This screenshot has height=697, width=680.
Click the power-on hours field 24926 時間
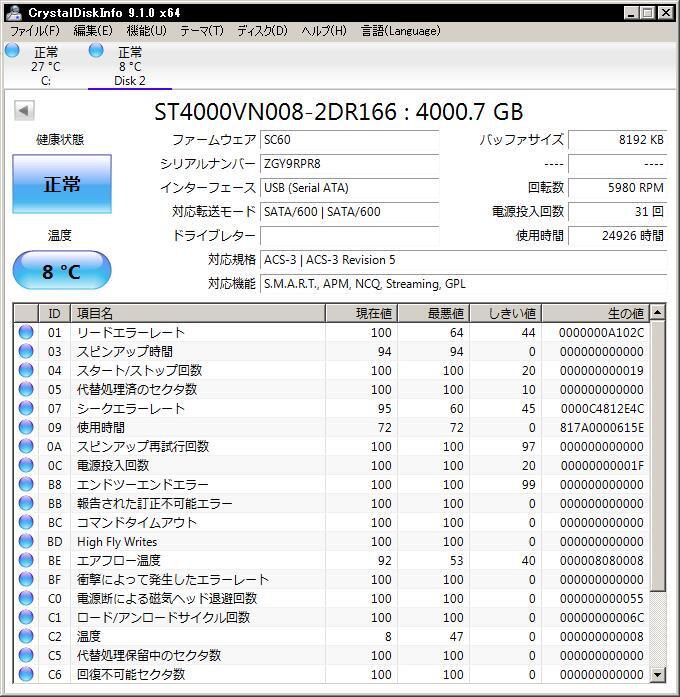click(617, 236)
